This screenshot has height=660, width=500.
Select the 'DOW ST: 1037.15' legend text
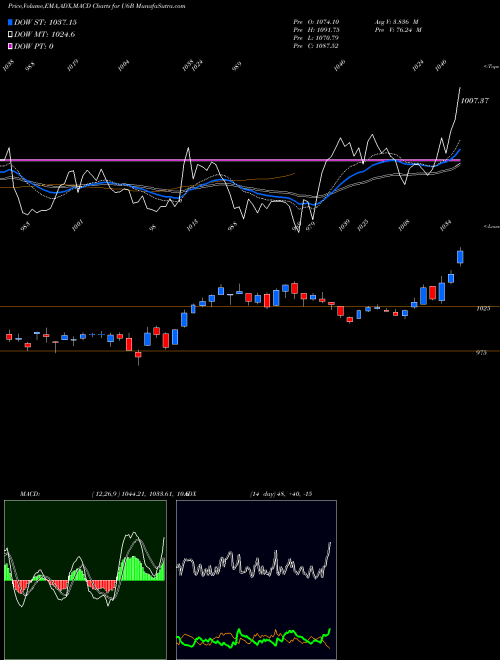(45, 22)
